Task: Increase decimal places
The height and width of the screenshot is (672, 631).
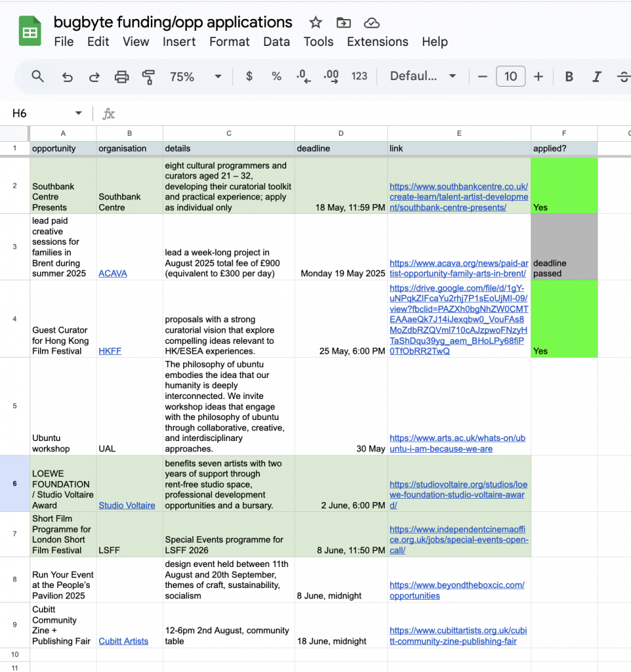Action: pos(331,76)
